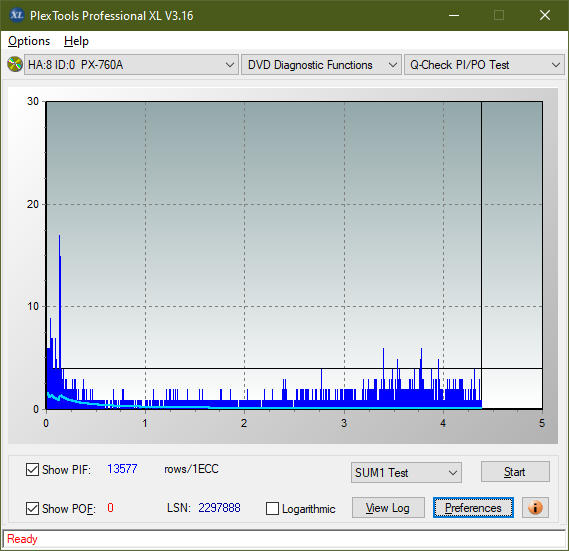The height and width of the screenshot is (551, 569).
Task: Toggle the Show PIF checkbox
Action: (32, 469)
